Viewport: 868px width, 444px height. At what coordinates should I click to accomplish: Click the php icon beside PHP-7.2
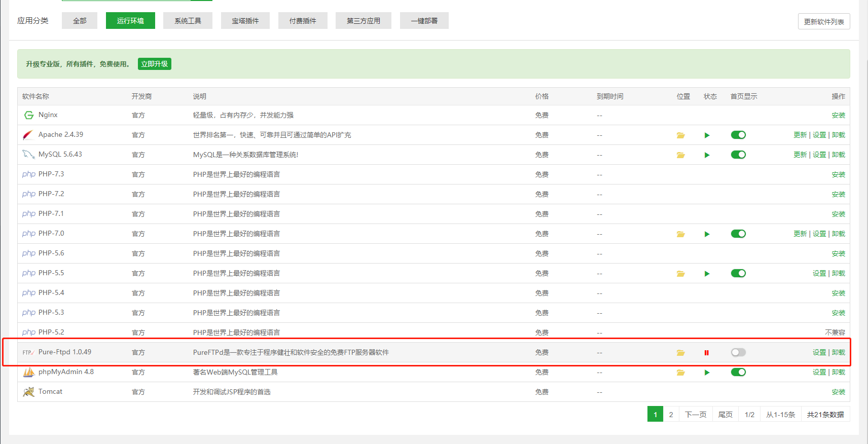click(29, 194)
